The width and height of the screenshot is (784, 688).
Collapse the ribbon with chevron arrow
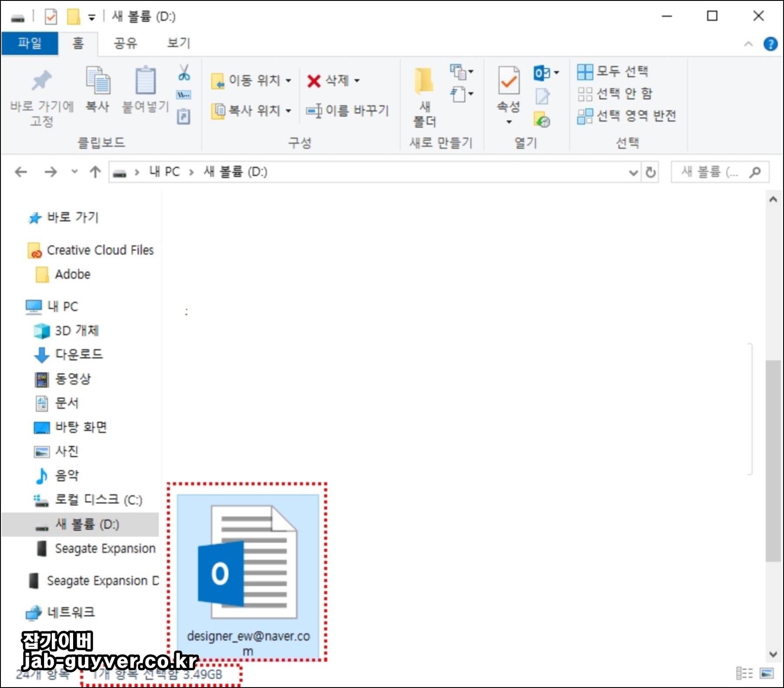click(x=748, y=44)
